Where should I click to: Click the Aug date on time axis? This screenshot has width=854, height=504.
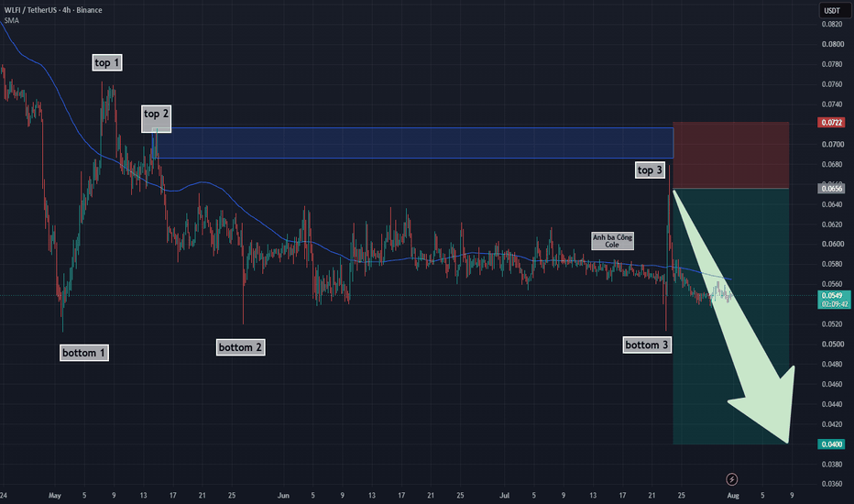733,495
